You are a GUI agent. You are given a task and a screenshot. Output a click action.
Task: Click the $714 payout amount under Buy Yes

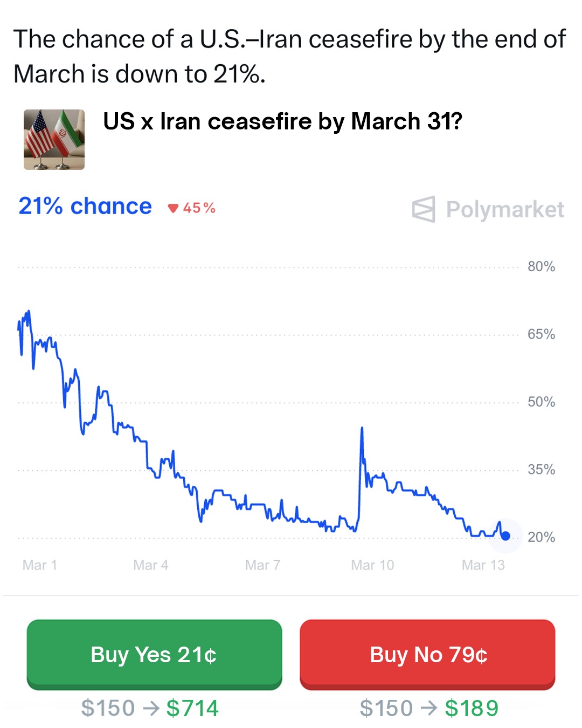pos(192,708)
